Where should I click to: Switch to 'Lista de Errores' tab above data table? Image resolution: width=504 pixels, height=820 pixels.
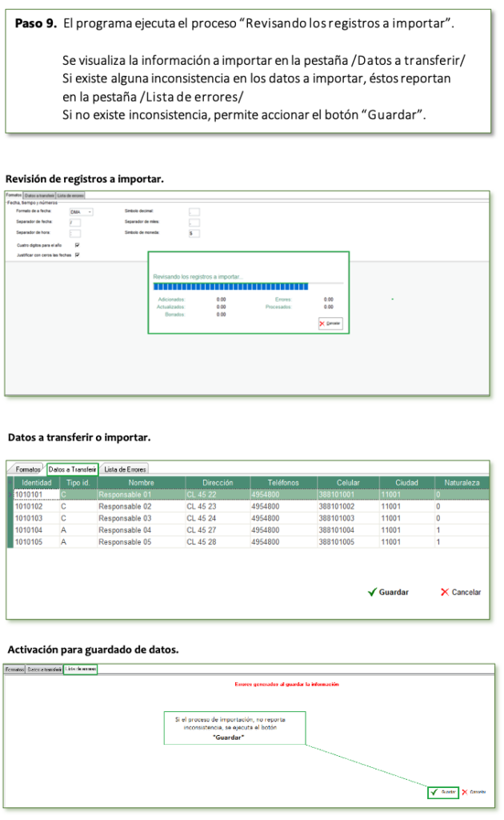pos(125,469)
